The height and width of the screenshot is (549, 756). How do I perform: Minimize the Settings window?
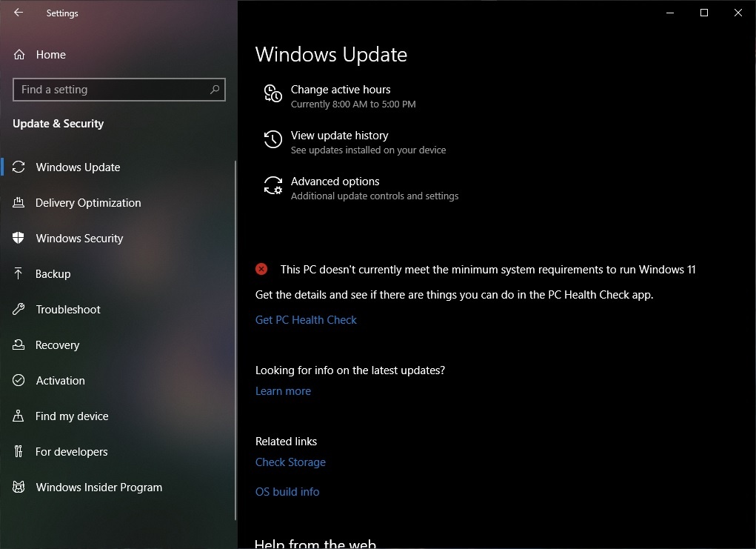[669, 13]
